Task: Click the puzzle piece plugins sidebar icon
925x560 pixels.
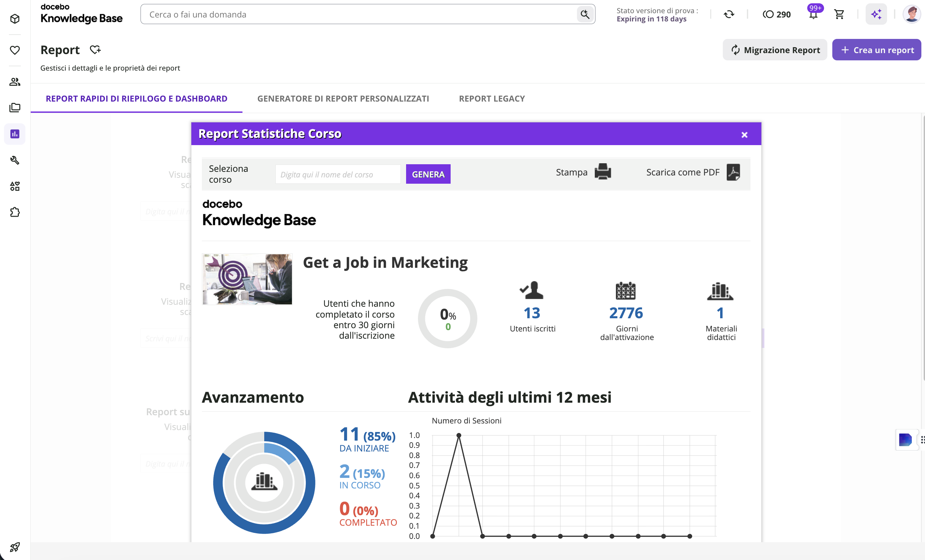Action: pos(15,212)
